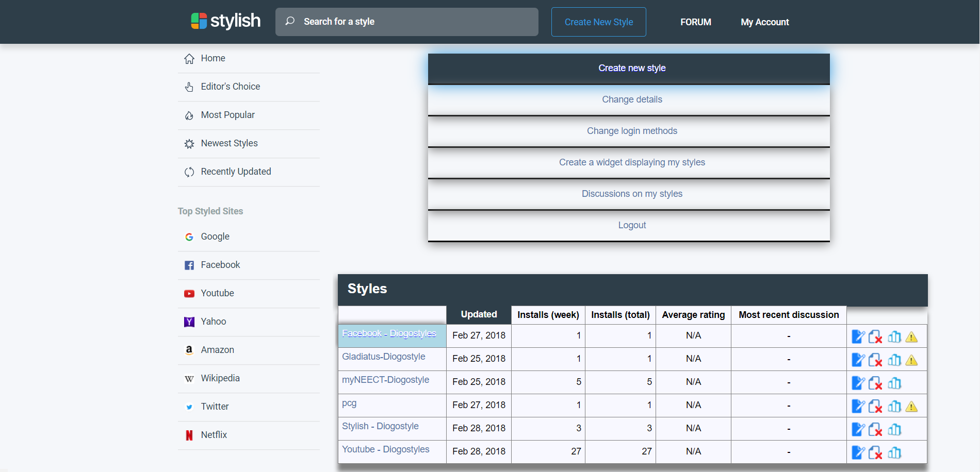Click the Editor's Choice hand icon
This screenshot has height=472, width=980.
pyautogui.click(x=189, y=87)
